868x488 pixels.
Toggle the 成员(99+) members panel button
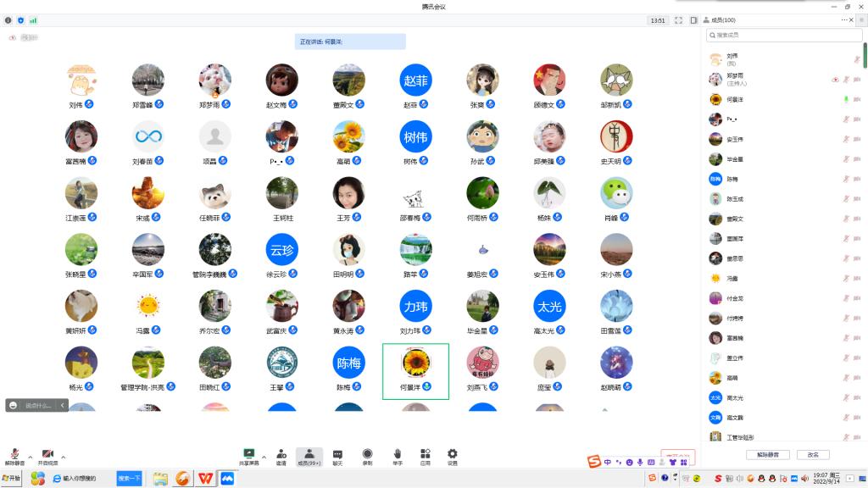(x=309, y=457)
